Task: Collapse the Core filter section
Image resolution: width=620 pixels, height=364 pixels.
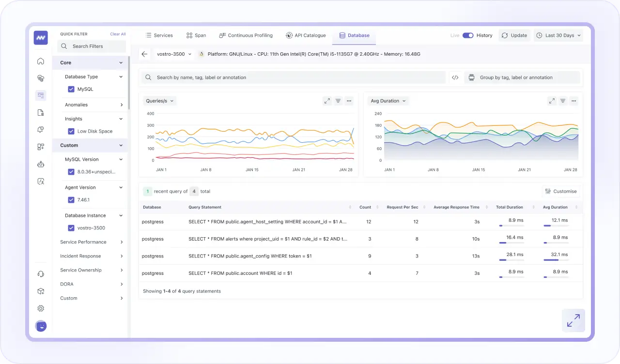Action: [121, 62]
